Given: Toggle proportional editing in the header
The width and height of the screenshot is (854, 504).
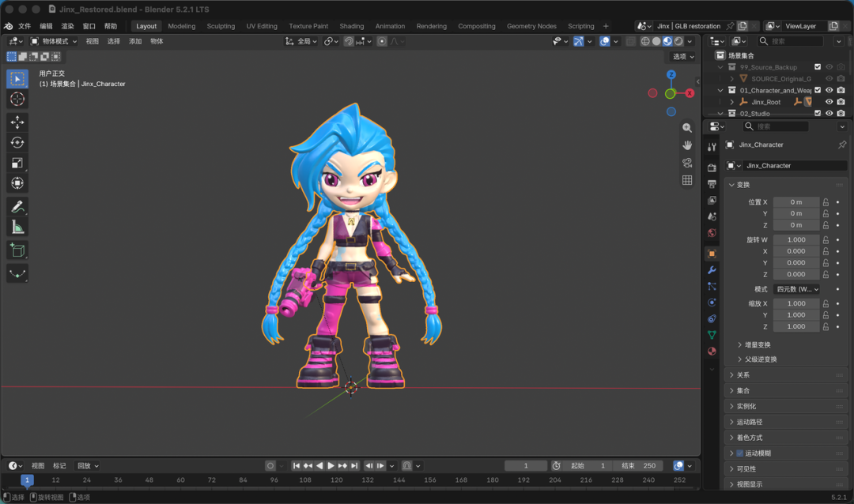Looking at the screenshot, I should pos(382,41).
